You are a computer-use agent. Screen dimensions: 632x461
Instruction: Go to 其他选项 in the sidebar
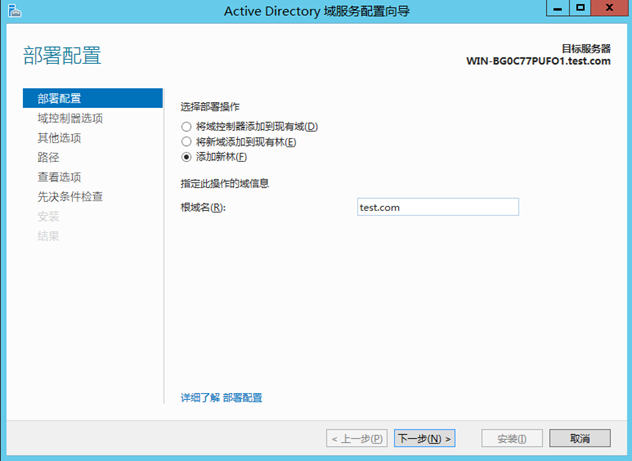coord(59,138)
